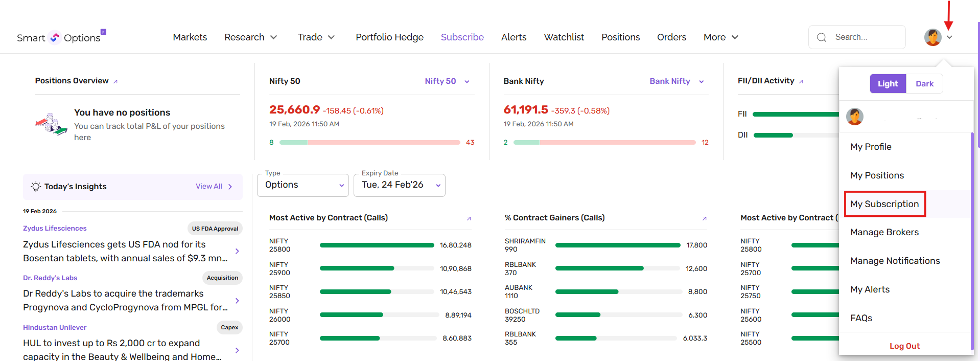Click the user avatar in header
The height and width of the screenshot is (361, 980).
pos(932,37)
